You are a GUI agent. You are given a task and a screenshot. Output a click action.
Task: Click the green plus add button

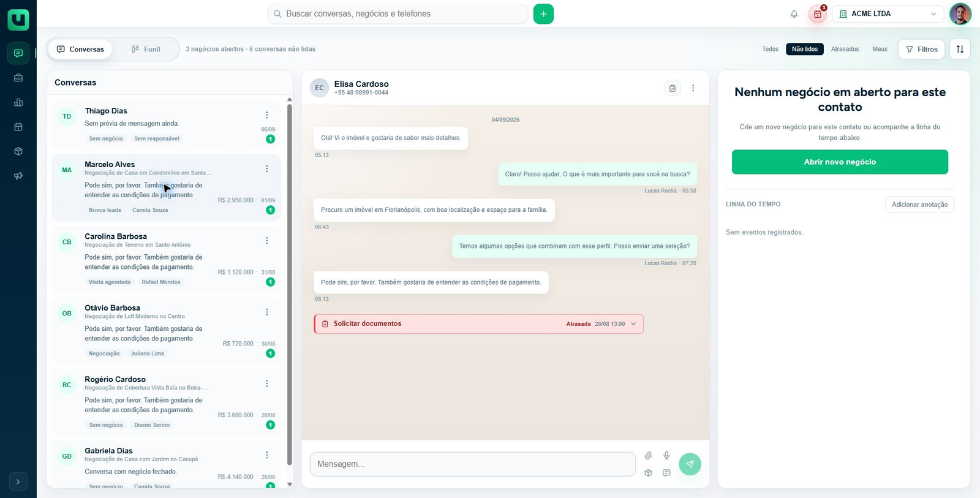click(x=543, y=14)
